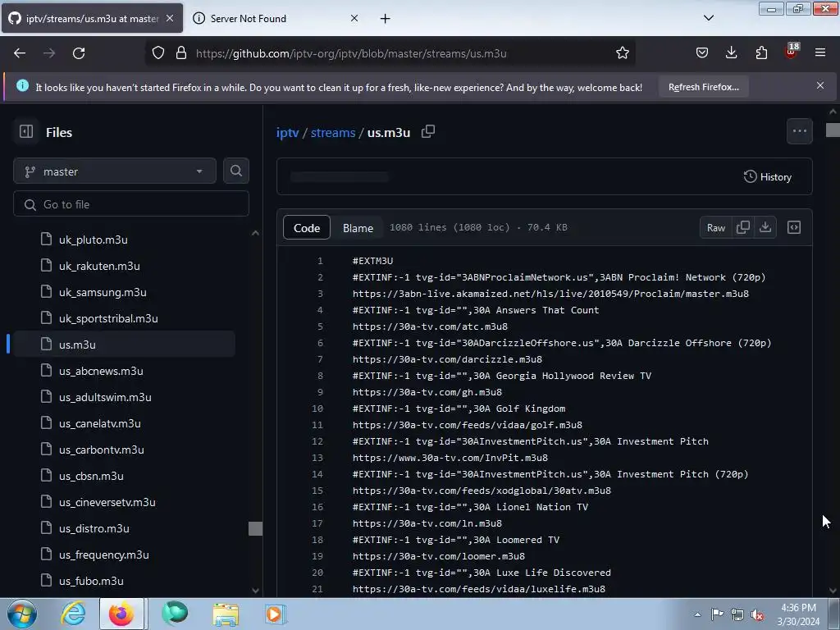The height and width of the screenshot is (630, 840).
Task: Focus the Go to file field
Action: [131, 204]
